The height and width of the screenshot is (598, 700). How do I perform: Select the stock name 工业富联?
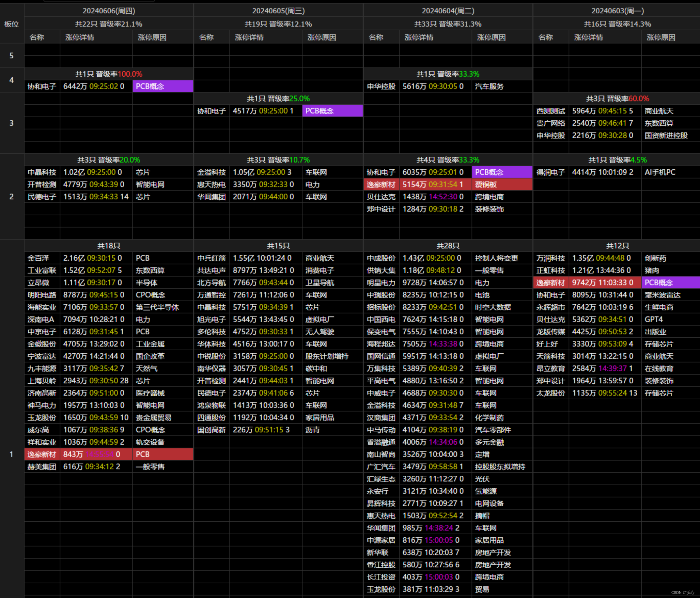42,271
